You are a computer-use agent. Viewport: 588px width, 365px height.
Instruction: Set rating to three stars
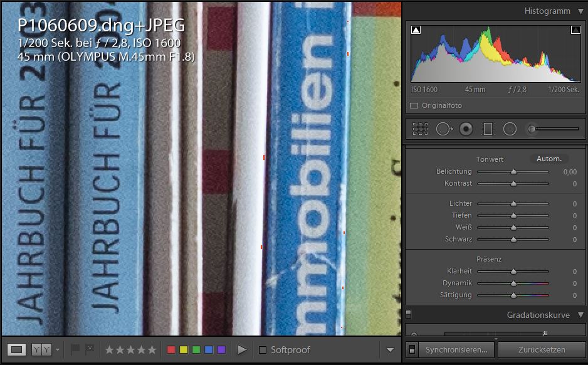(130, 350)
